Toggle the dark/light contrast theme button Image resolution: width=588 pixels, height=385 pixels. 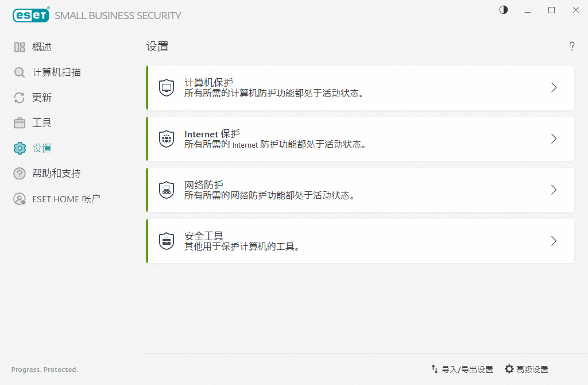[504, 10]
